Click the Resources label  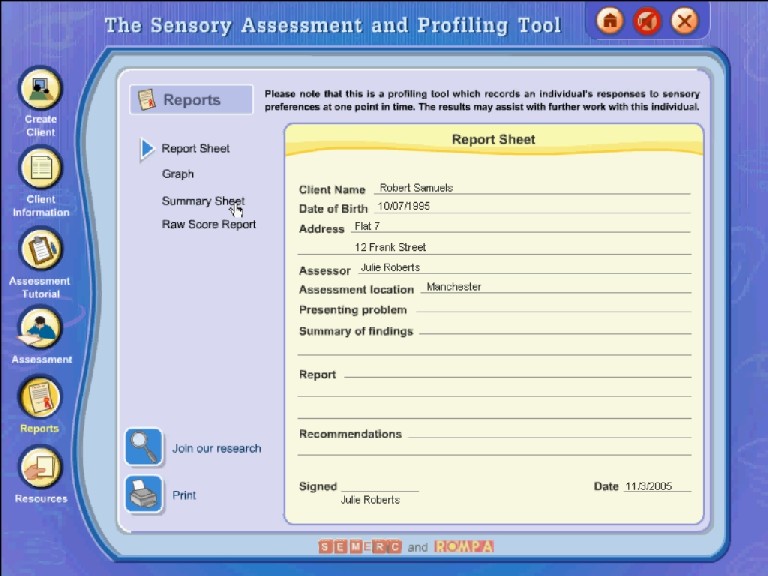[41, 499]
